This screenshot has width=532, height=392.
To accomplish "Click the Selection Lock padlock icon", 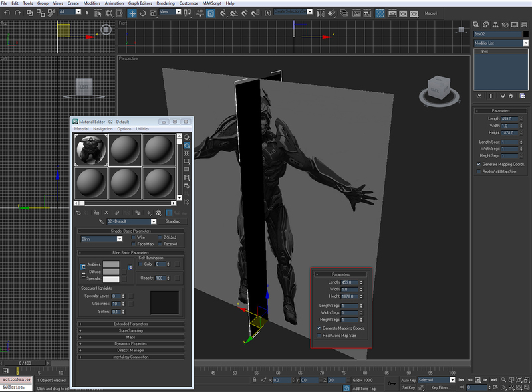I will 255,380.
